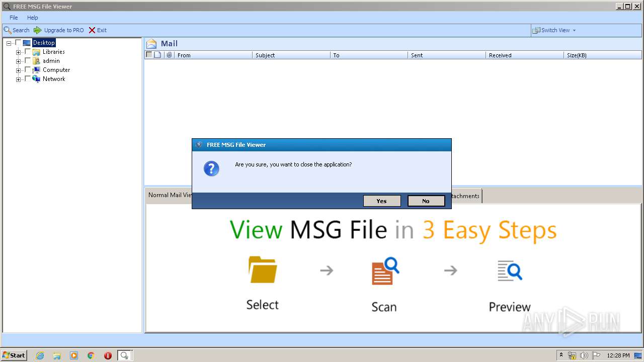Launch Windows Media Player from taskbar

[x=74, y=355]
